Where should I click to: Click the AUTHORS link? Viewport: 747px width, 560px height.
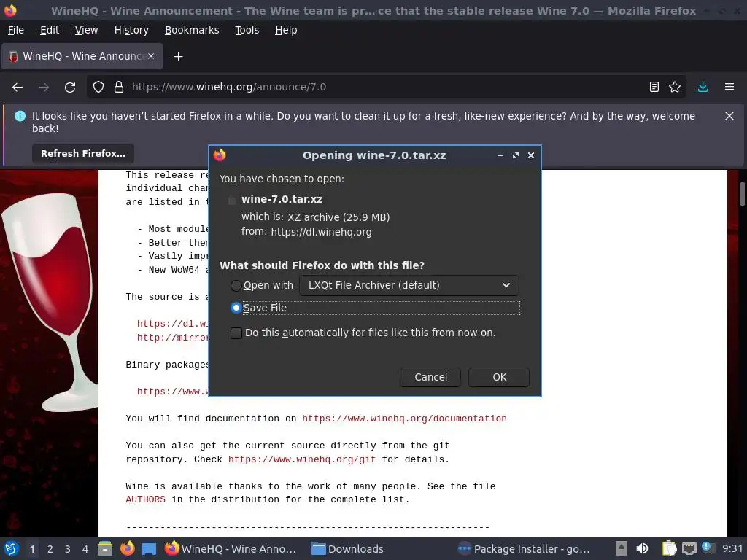[145, 499]
